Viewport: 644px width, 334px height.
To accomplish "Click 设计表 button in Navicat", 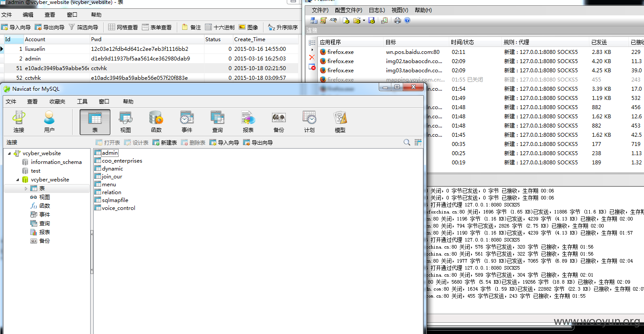I will coord(136,142).
